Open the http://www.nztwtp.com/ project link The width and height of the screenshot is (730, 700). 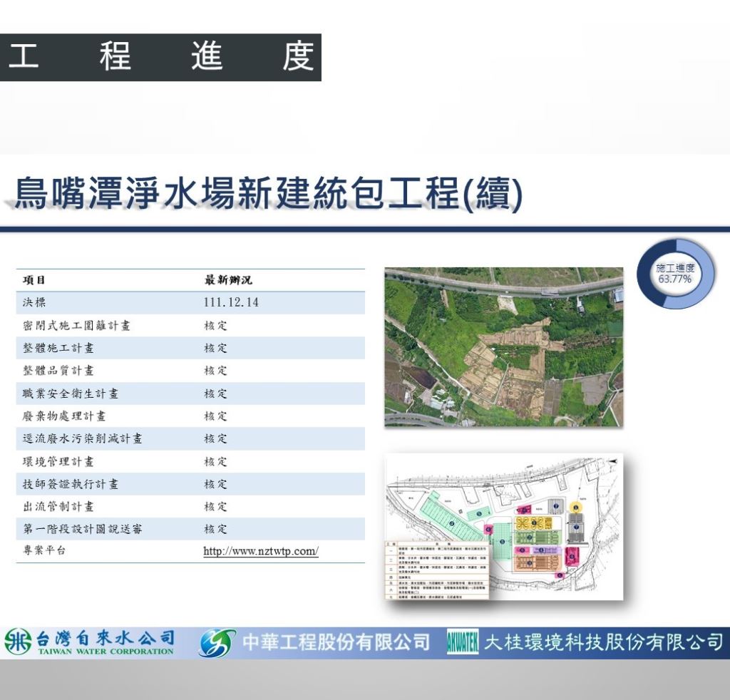(260, 551)
